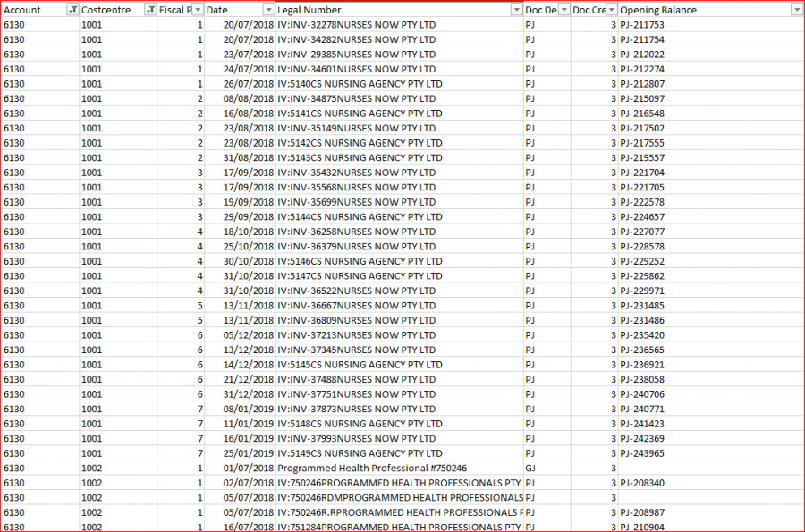The image size is (805, 532).
Task: Select the PJ-229252 cell
Action: pos(710,261)
